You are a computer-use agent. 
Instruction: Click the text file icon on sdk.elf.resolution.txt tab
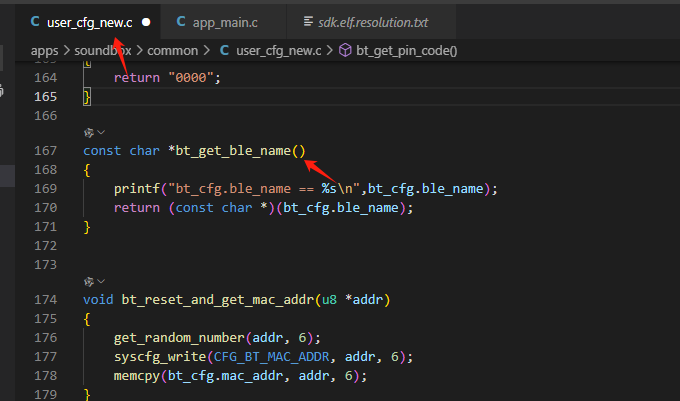(308, 22)
